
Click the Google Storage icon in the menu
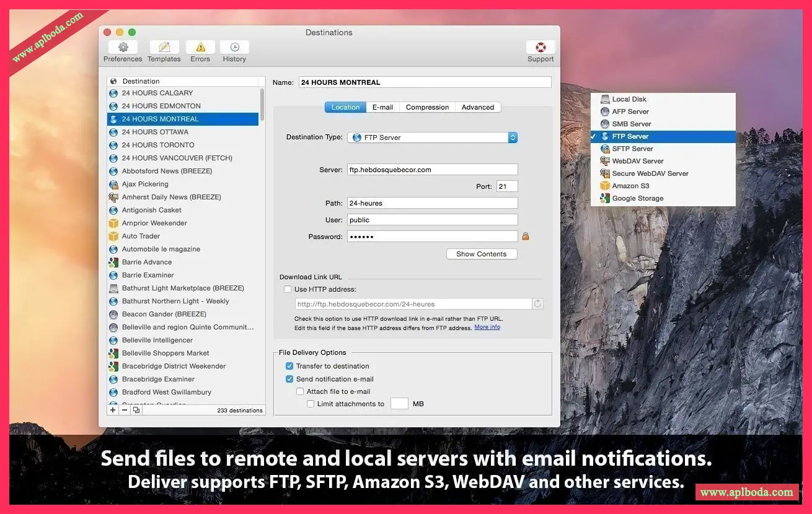coord(605,198)
